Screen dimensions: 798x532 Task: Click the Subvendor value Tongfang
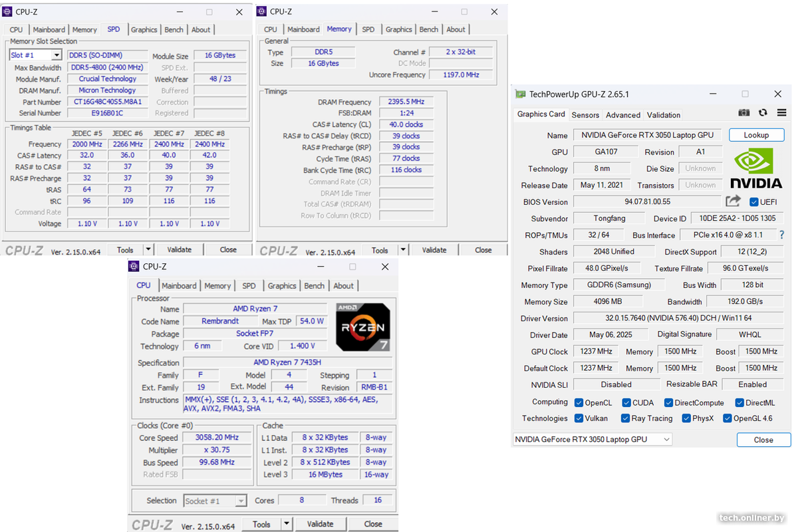click(x=609, y=218)
